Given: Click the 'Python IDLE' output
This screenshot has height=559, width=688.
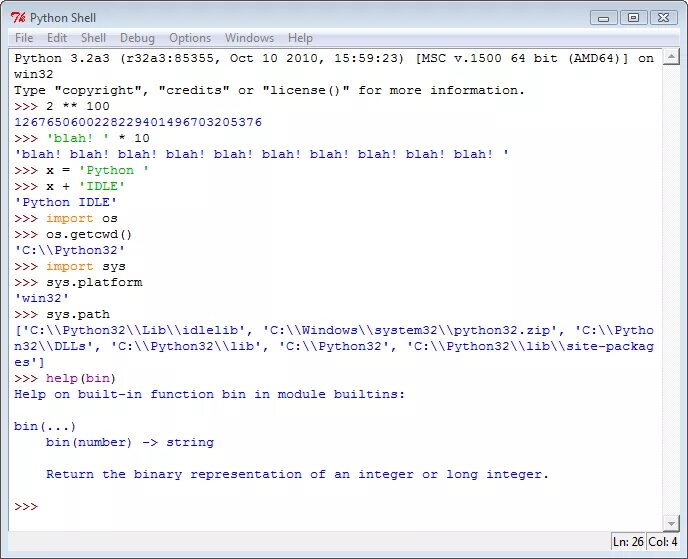Looking at the screenshot, I should tap(66, 202).
